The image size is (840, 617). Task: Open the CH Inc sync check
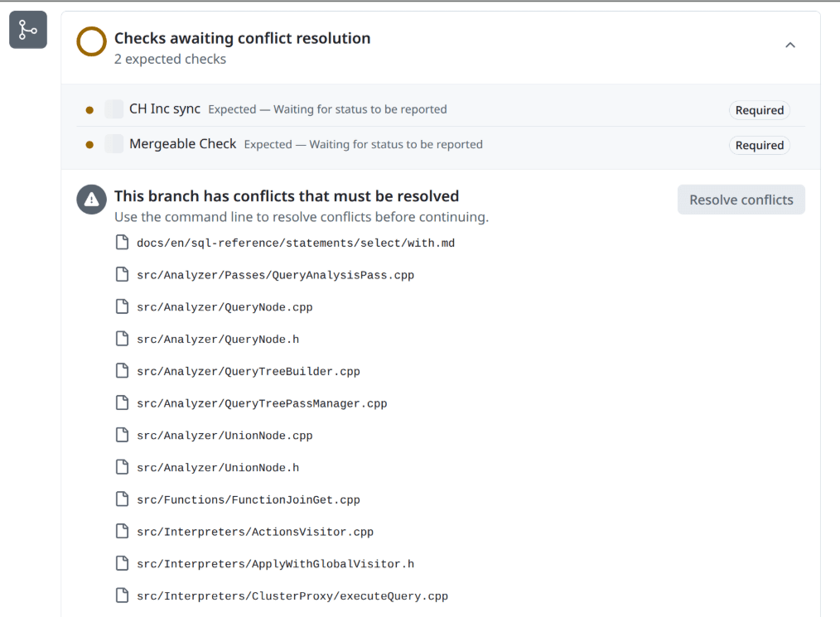pos(165,109)
